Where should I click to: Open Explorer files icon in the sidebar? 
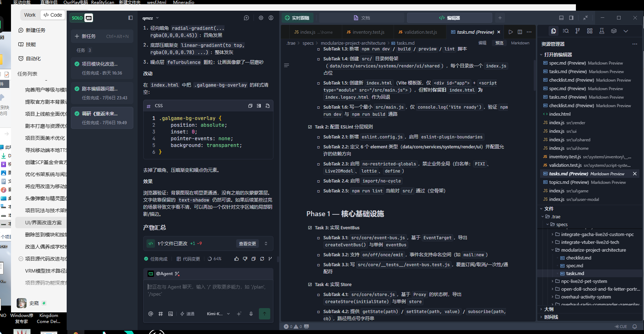pos(554,31)
